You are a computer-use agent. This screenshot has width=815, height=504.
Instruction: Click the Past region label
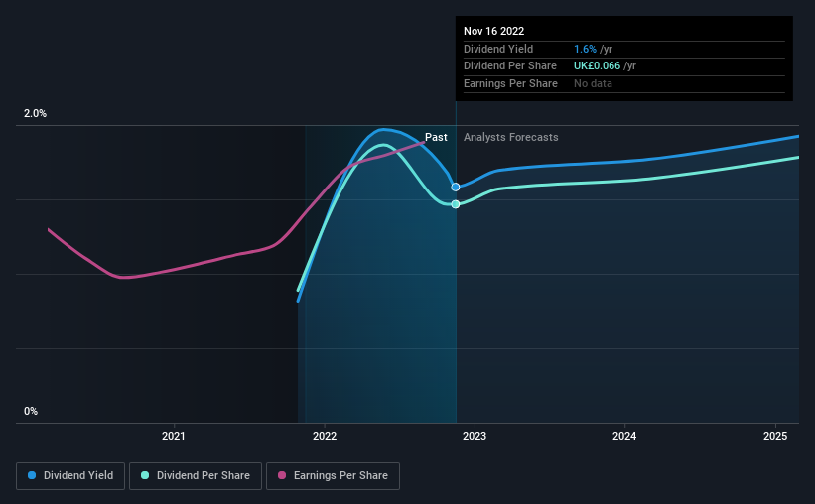click(x=436, y=137)
